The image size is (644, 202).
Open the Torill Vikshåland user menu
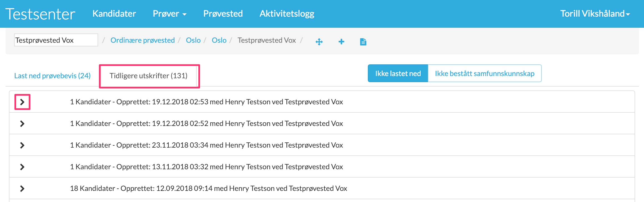(x=595, y=14)
